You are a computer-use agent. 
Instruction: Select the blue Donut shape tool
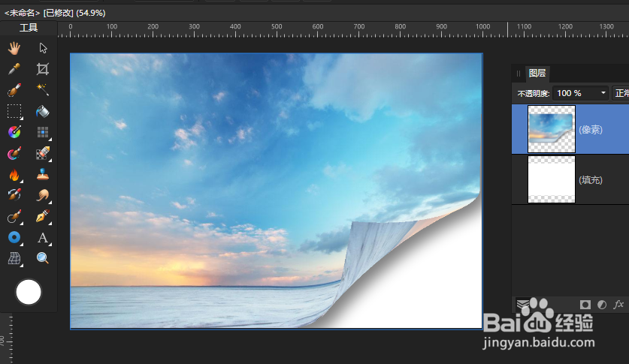(14, 237)
